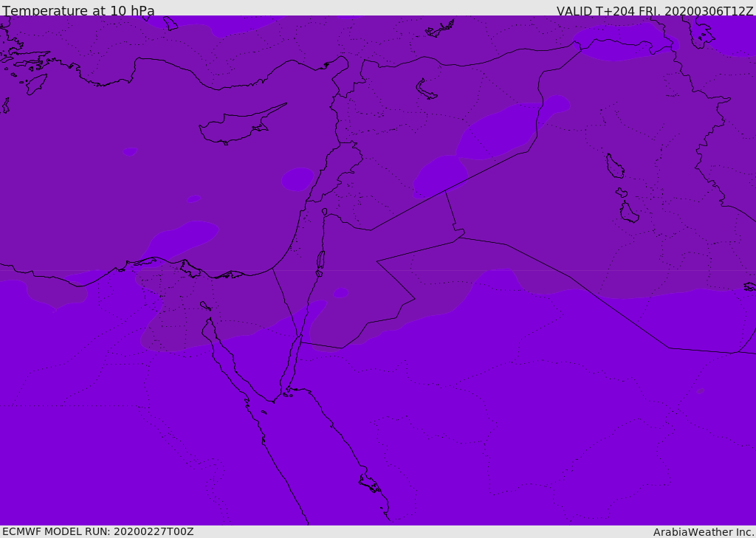
Task: Click the bright purple patch south of Cyprus
Action: tap(183, 235)
